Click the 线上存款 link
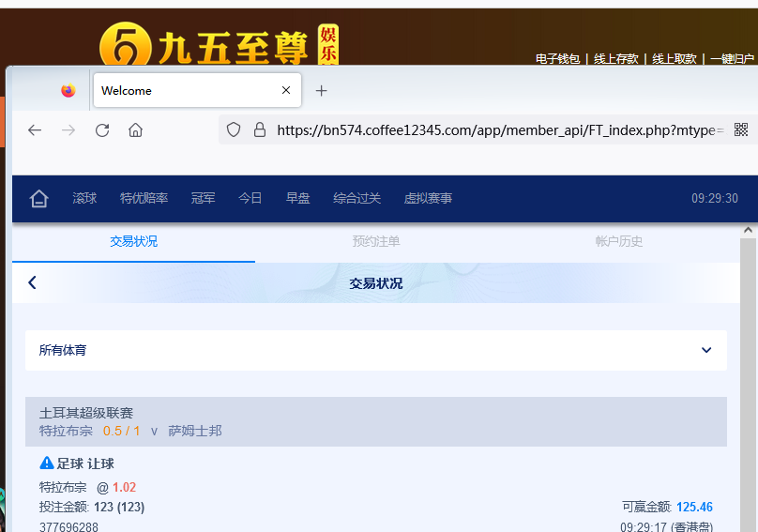Viewport: 758px width, 532px height. pos(616,58)
